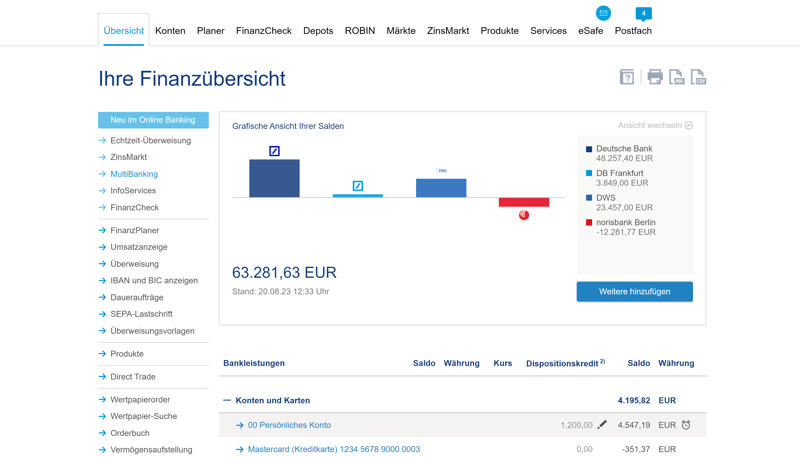
Task: Click the blue DWS legend swatch
Action: click(x=589, y=198)
